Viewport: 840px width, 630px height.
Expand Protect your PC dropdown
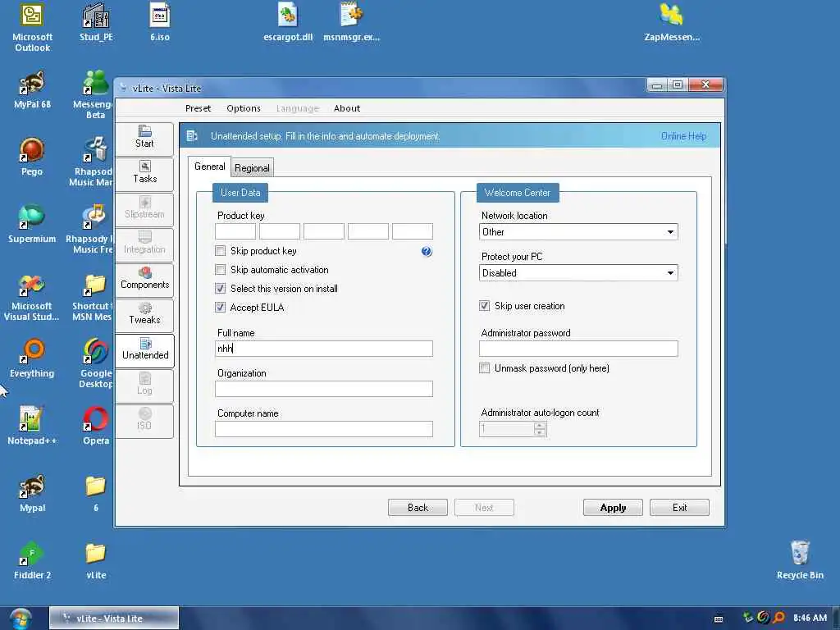[x=670, y=272]
